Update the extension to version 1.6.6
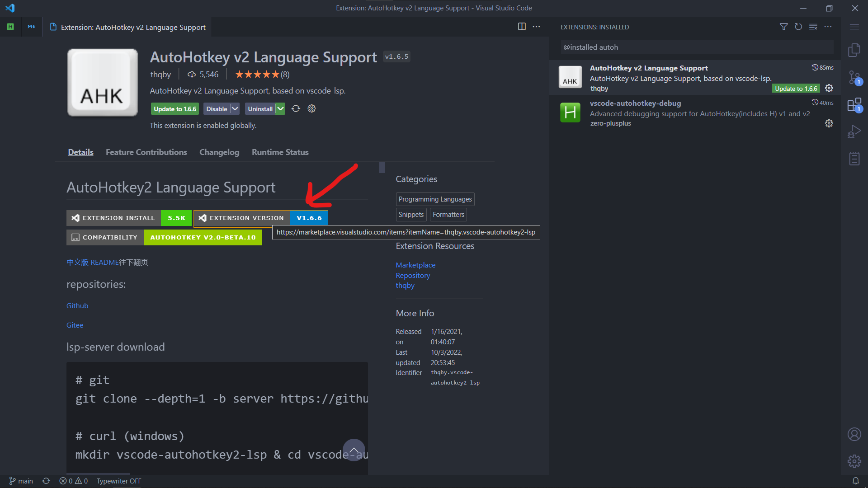 (x=175, y=108)
